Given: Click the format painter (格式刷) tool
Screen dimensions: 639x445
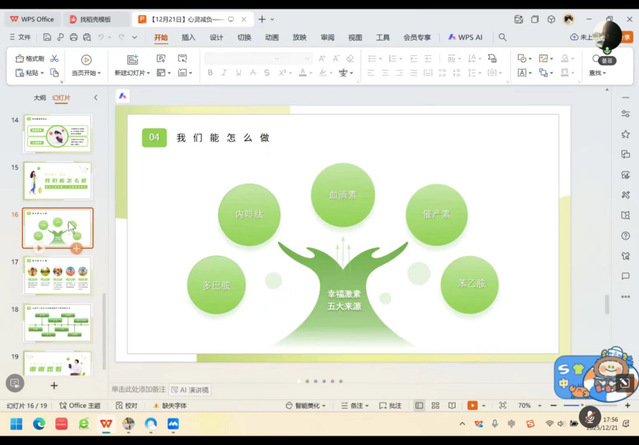Looking at the screenshot, I should coord(30,59).
